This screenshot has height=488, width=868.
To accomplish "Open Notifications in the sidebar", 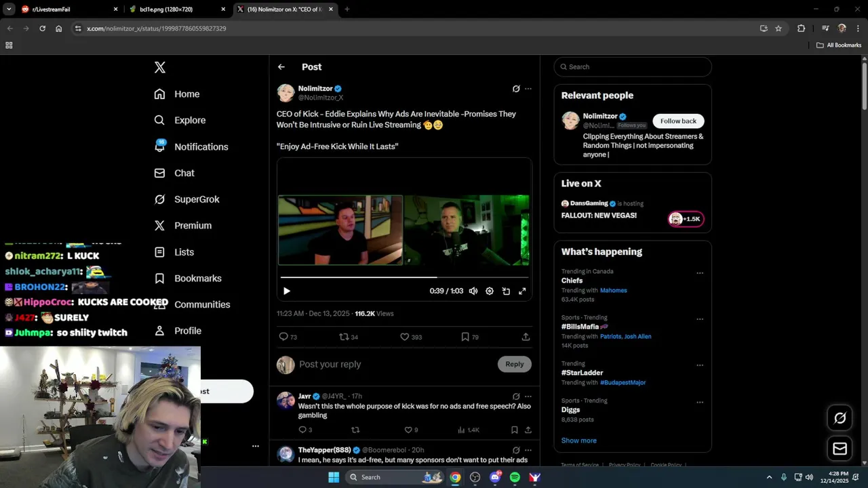I will click(191, 146).
